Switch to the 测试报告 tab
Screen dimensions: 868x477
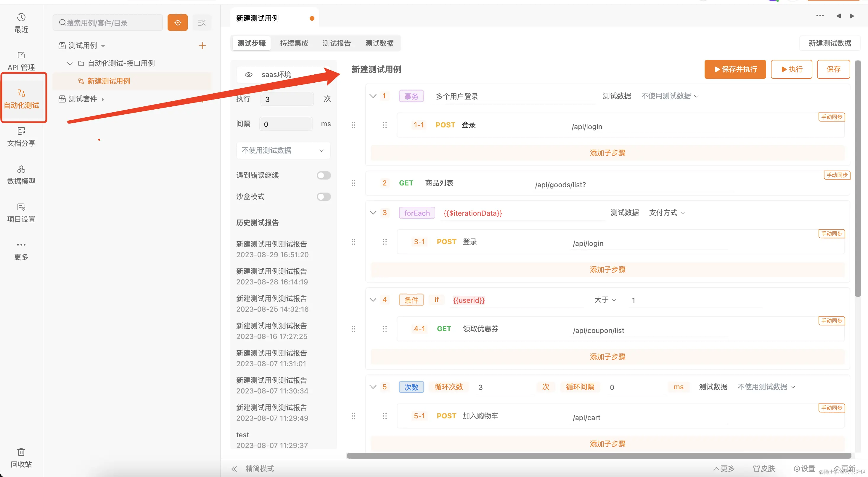point(336,43)
